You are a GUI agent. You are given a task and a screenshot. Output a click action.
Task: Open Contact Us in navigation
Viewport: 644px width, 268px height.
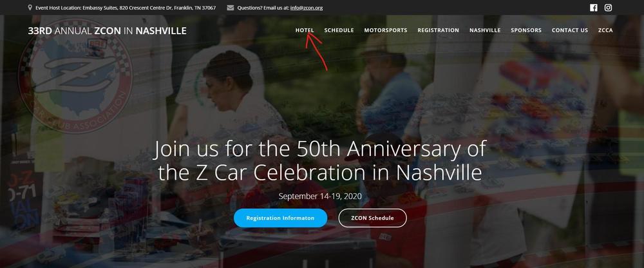pyautogui.click(x=570, y=30)
